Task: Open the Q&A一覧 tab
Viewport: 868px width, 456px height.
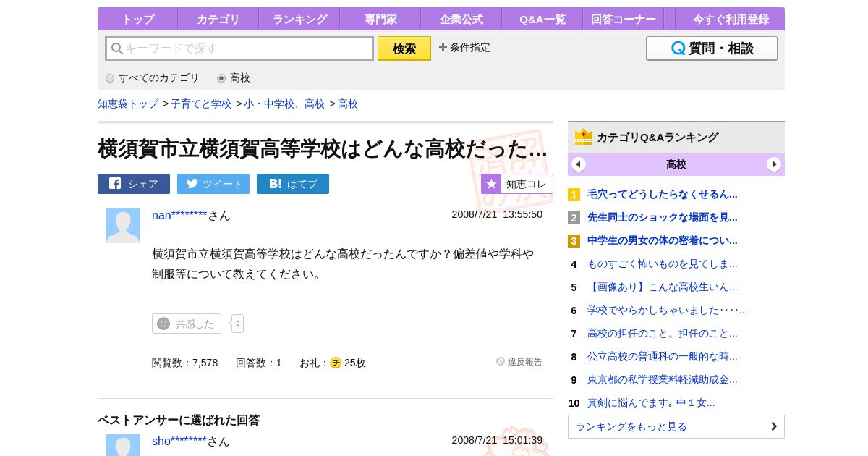Action: pos(542,19)
